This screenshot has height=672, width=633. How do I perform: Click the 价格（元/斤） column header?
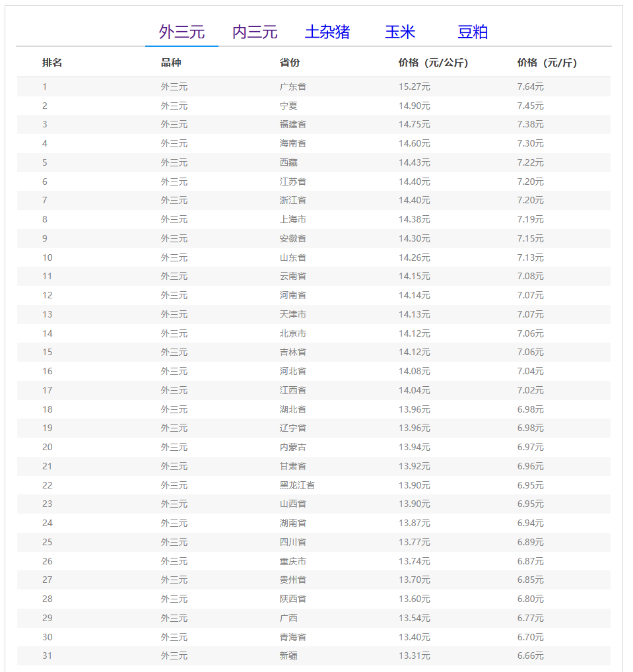tap(547, 63)
